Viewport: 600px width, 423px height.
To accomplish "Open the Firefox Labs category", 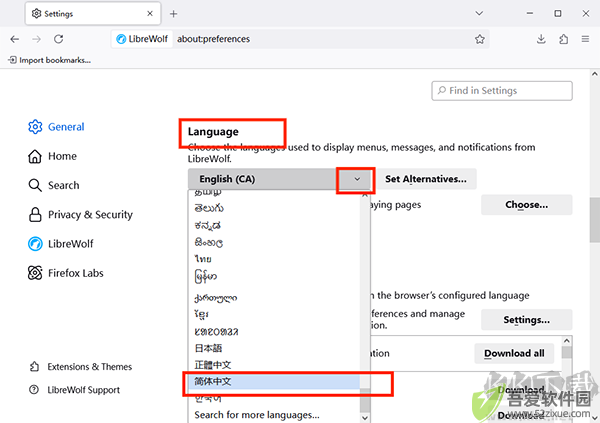I will (x=65, y=273).
